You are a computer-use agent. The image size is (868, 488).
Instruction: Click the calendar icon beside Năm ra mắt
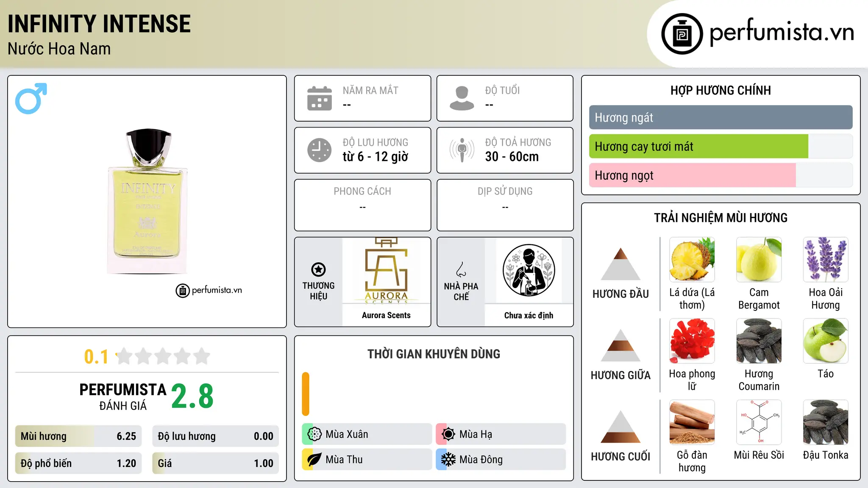[x=320, y=98]
